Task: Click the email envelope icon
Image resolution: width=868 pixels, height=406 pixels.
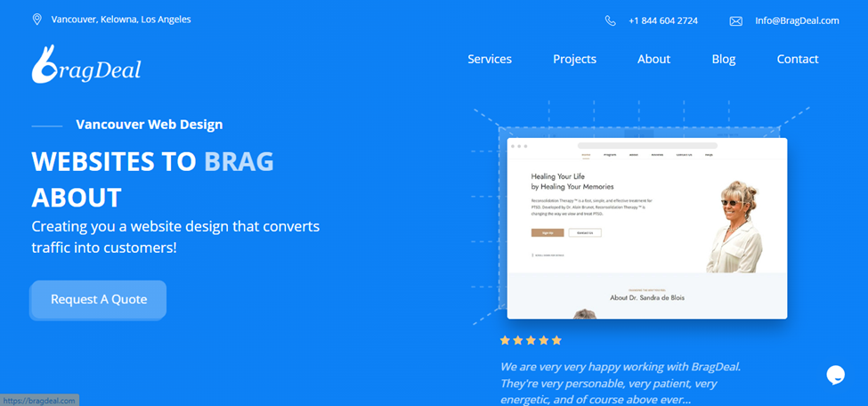Action: point(735,21)
